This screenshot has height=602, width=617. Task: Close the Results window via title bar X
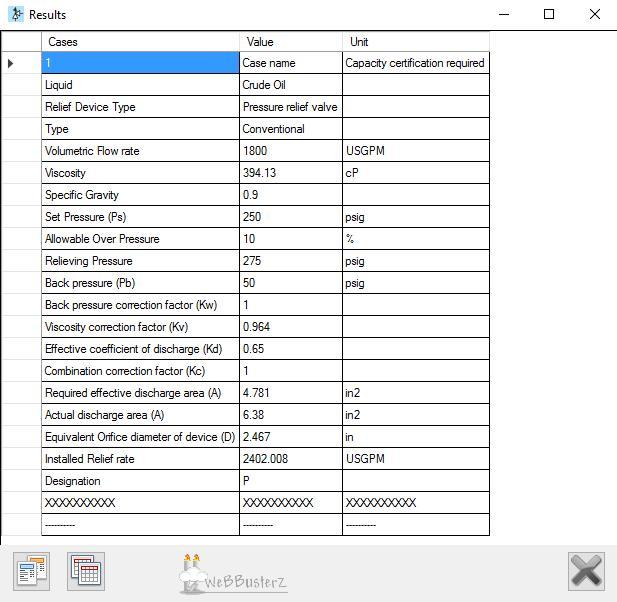595,15
